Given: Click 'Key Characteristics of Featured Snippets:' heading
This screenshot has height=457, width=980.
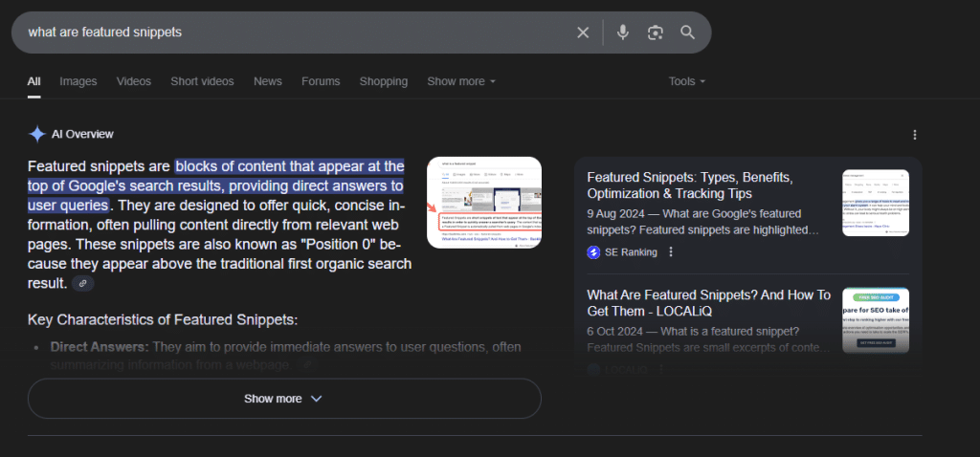Looking at the screenshot, I should pos(163,320).
